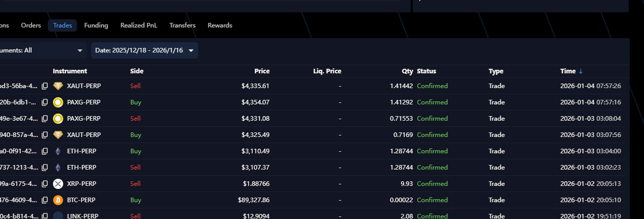Copy trade ID in PAXG-PERP $4,331.08 row
Screen dimensions: 644x219
(45, 118)
